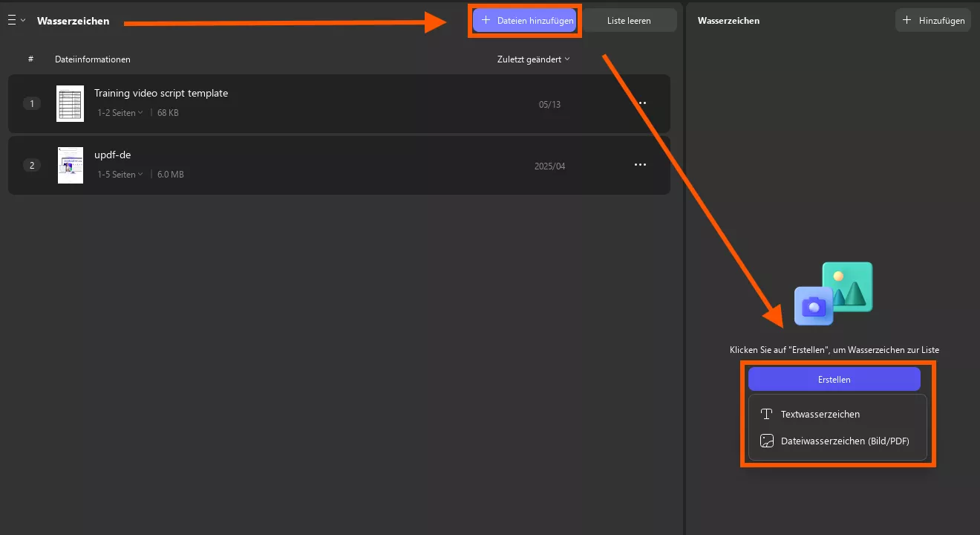Click the "05/13" modified date
980x535 pixels.
point(549,105)
